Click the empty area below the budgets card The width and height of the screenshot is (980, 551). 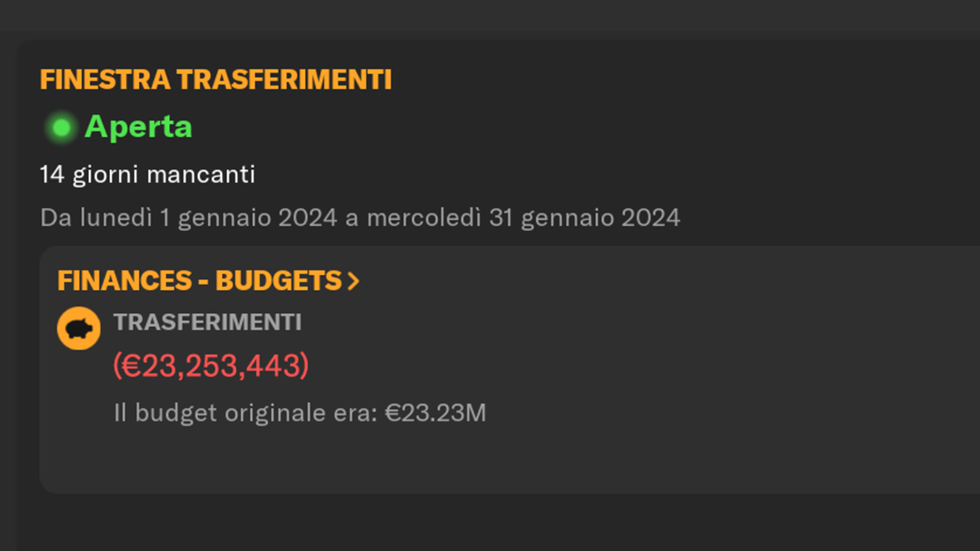[497, 522]
